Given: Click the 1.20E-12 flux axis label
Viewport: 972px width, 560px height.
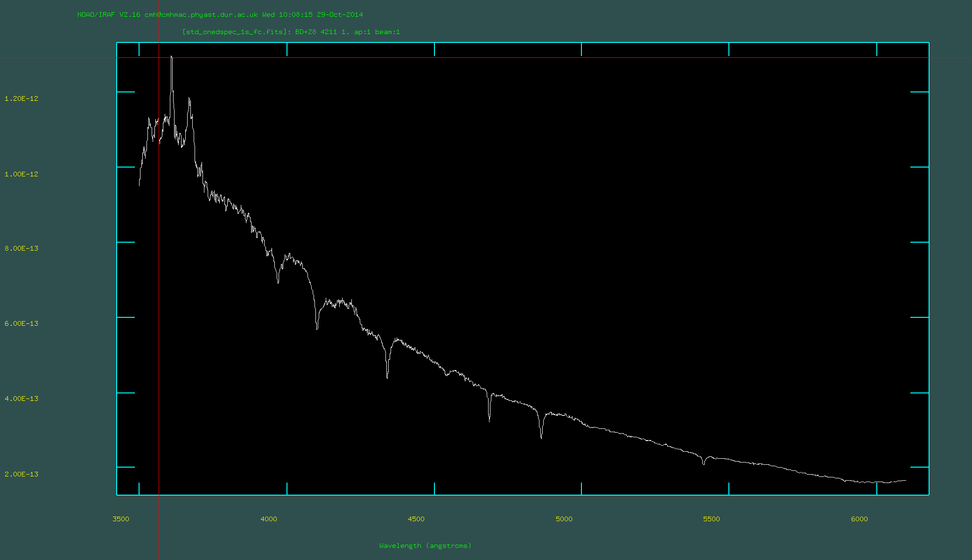Looking at the screenshot, I should [21, 98].
